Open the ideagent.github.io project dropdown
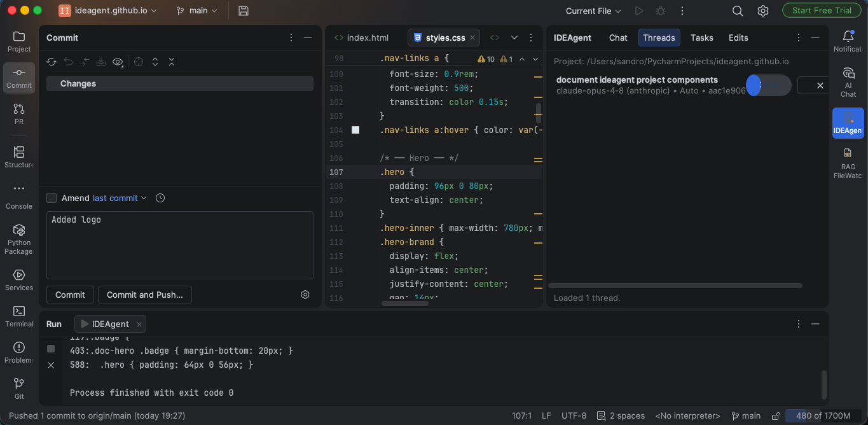 pos(107,11)
